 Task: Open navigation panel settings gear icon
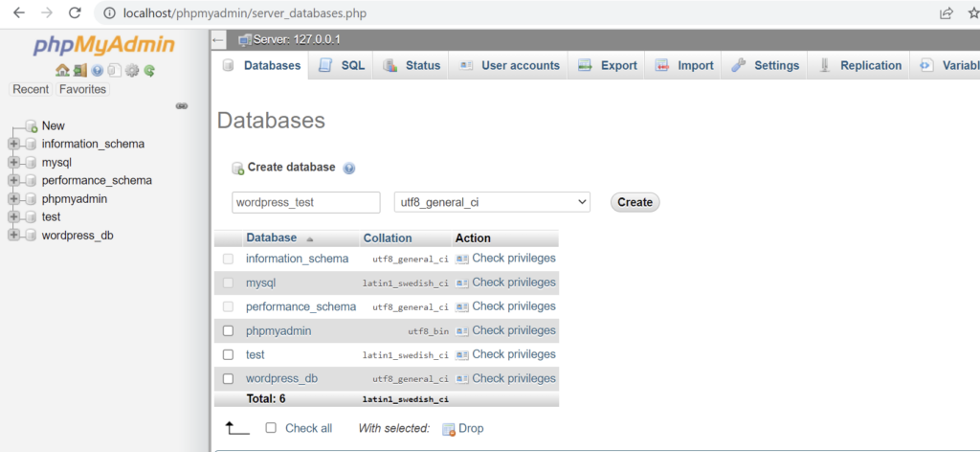coord(133,70)
